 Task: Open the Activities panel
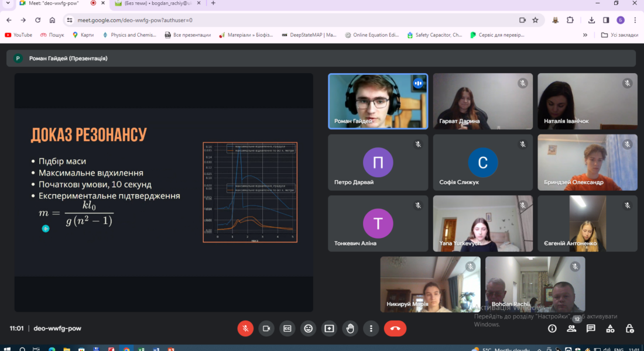610,329
